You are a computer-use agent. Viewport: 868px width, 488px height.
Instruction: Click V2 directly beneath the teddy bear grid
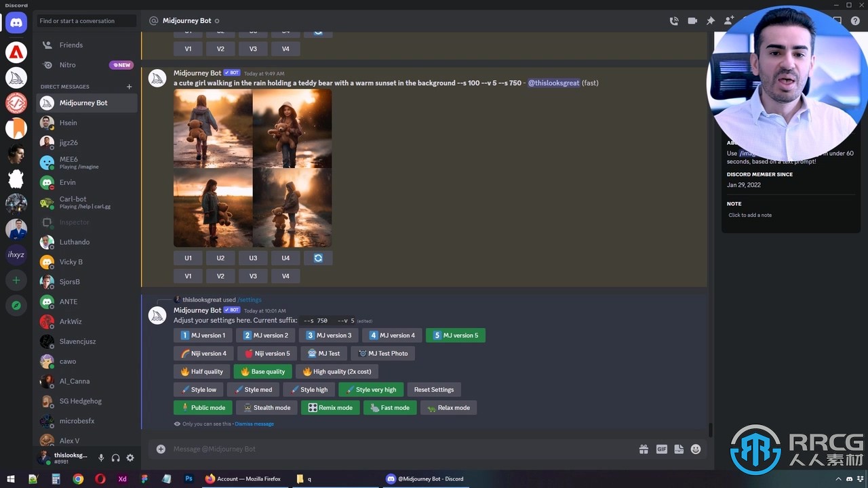click(x=220, y=276)
